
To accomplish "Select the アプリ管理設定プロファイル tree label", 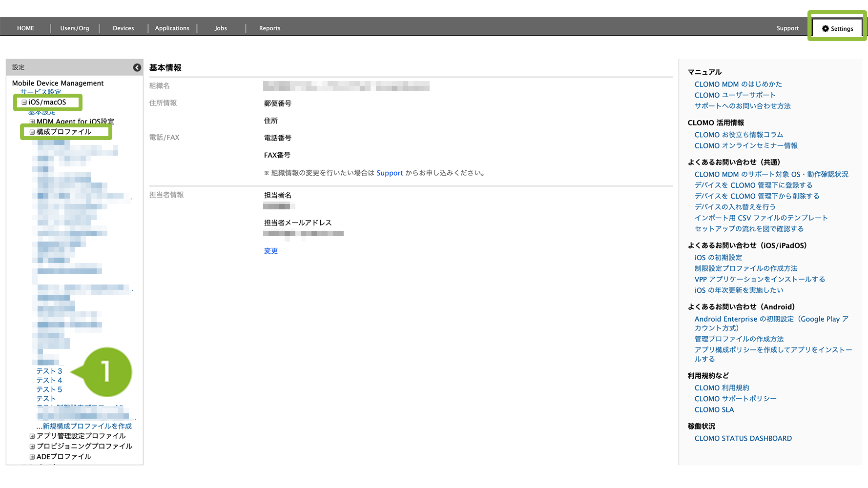I will tap(81, 436).
